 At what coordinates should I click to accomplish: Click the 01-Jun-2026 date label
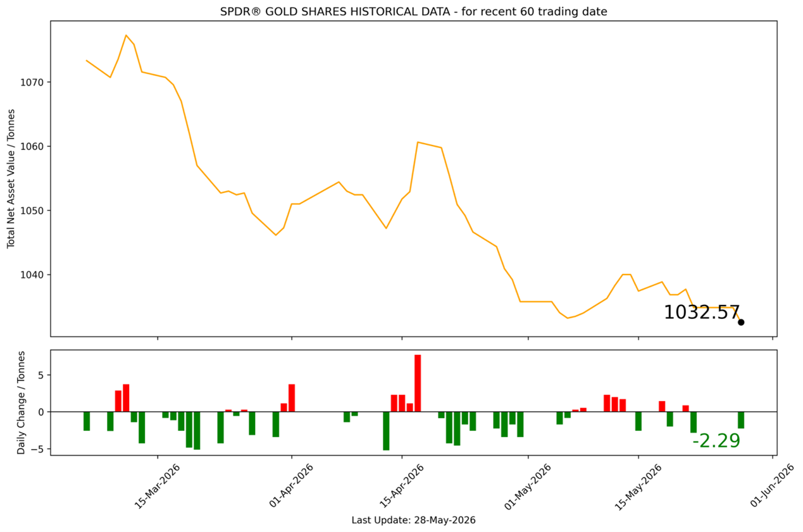pos(771,485)
